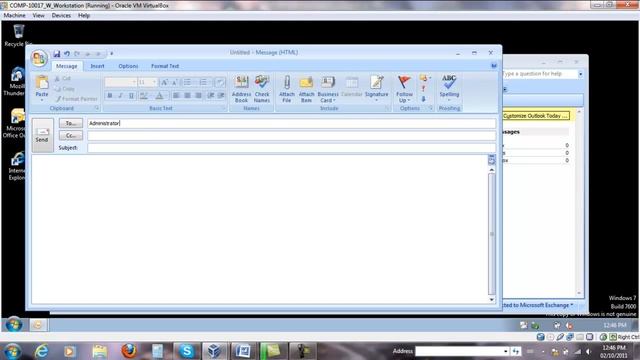The width and height of the screenshot is (640, 360).
Task: Apply underline formatting
Action: [x=131, y=95]
